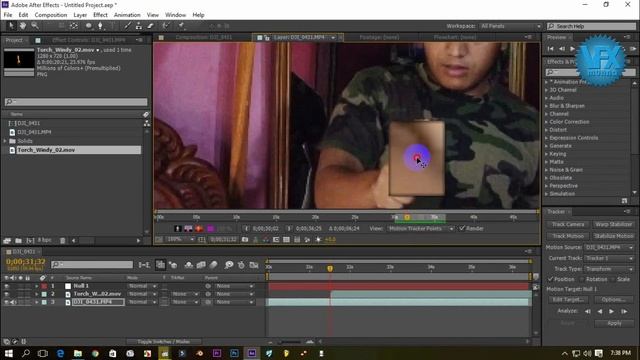Expand the Solids folder in Project panel
Viewport: 640px width, 360px height.
(x=5, y=141)
